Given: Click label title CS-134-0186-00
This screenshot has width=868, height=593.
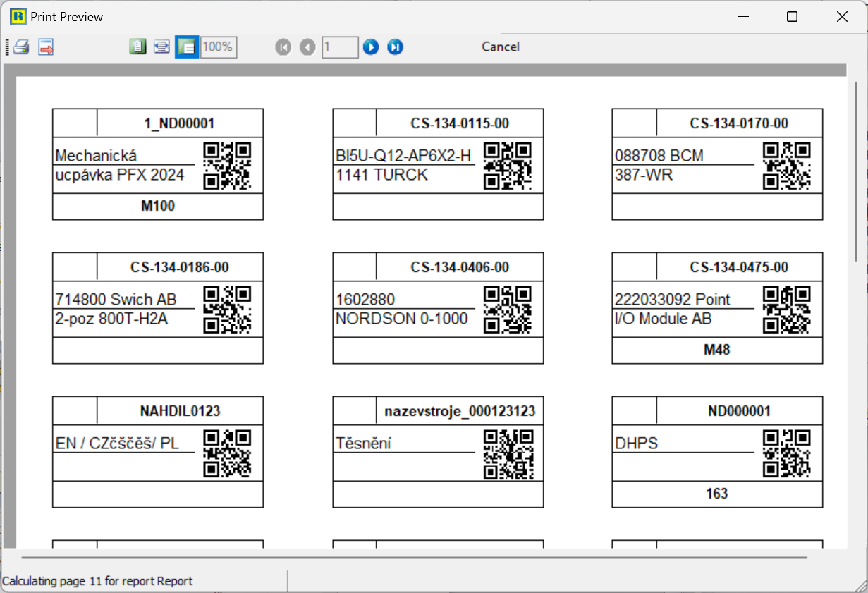Looking at the screenshot, I should pyautogui.click(x=180, y=267).
